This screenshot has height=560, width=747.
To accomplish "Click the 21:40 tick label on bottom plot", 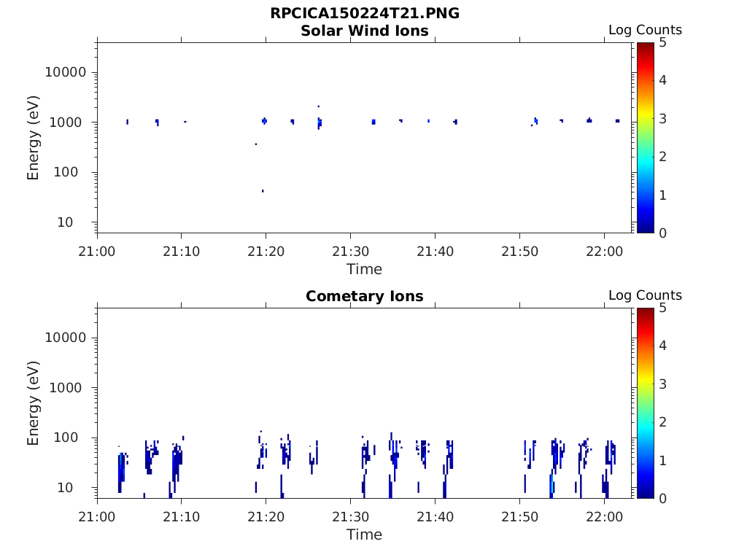I will [x=435, y=516].
